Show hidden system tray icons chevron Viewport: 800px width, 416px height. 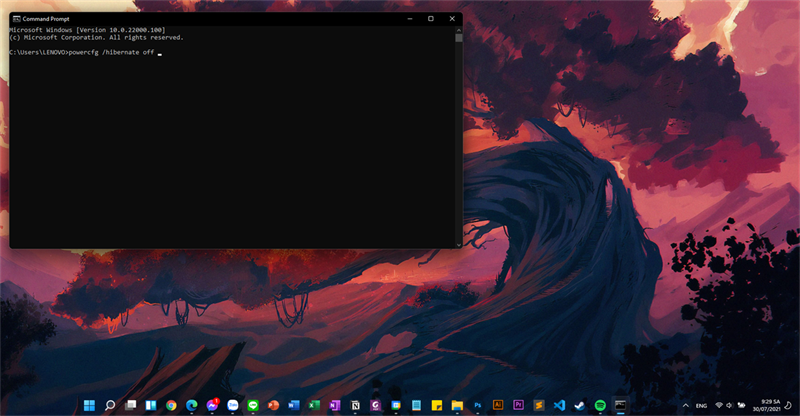[686, 406]
